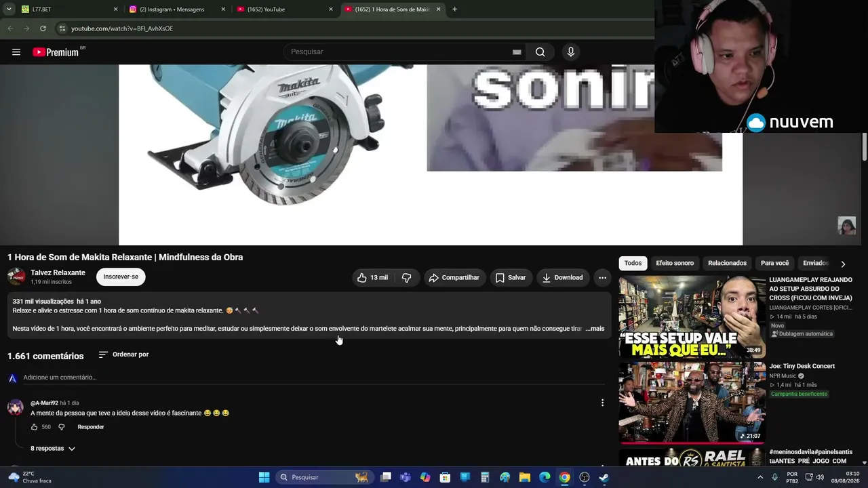Click the Download button
Screen dimensions: 868x488
[563, 277]
